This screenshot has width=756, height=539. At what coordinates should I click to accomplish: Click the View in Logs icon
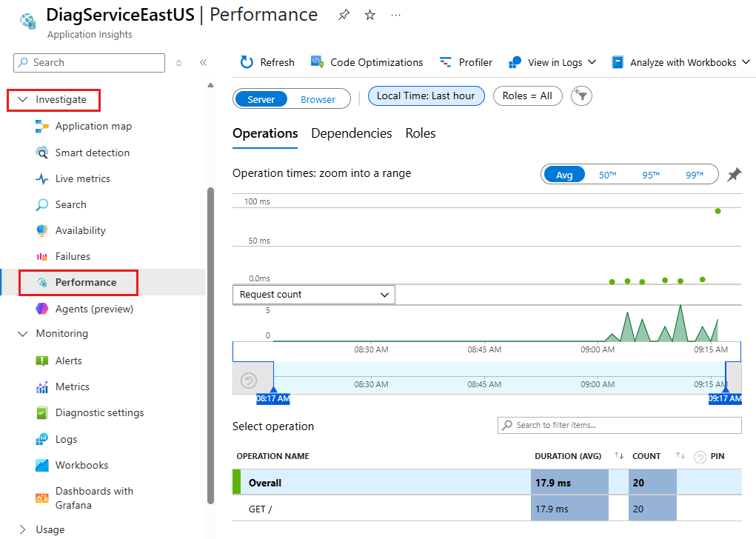point(515,62)
